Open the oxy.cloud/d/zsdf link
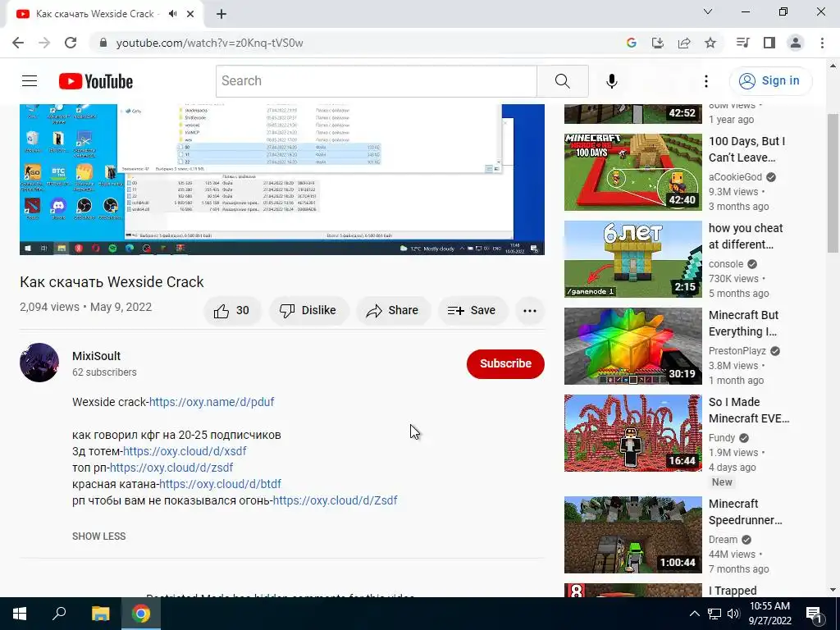The image size is (840, 630). 171,468
